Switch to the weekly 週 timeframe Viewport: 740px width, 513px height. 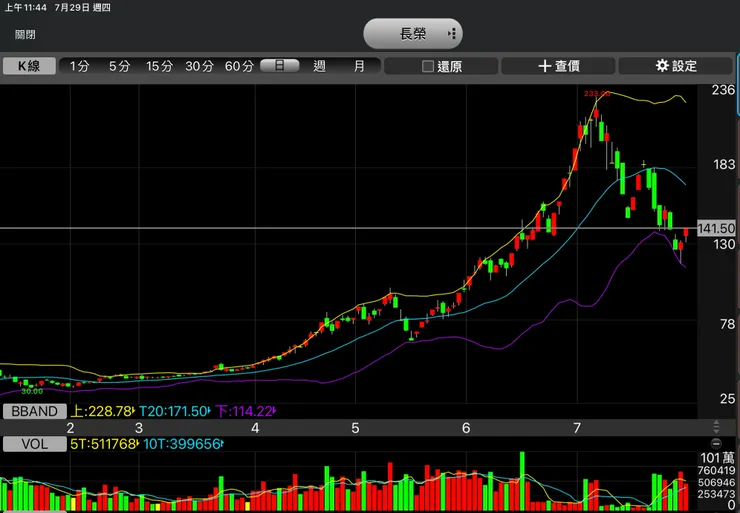click(320, 66)
